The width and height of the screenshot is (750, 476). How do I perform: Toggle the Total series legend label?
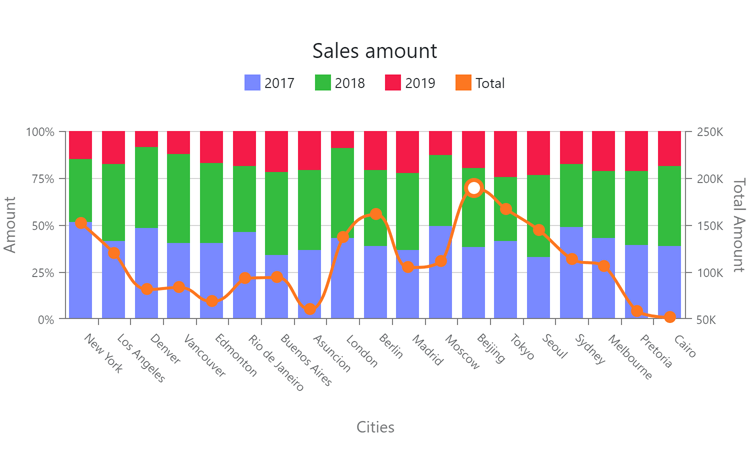(490, 83)
